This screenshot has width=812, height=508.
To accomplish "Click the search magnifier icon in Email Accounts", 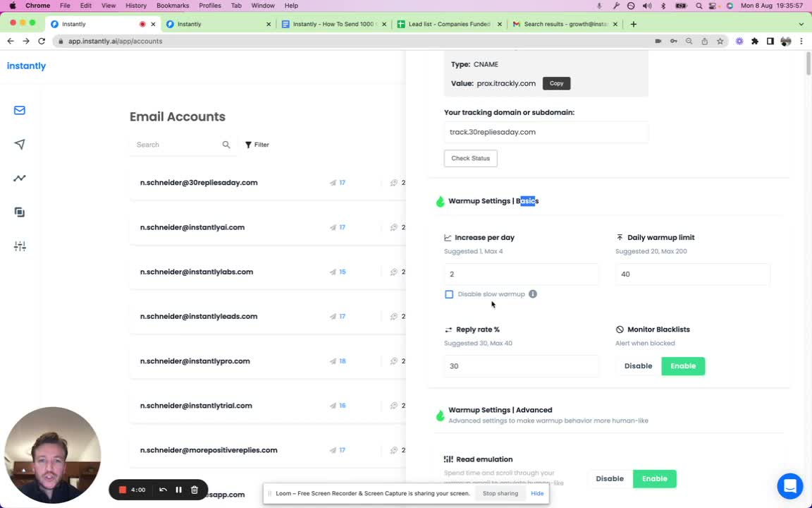I will tap(226, 145).
